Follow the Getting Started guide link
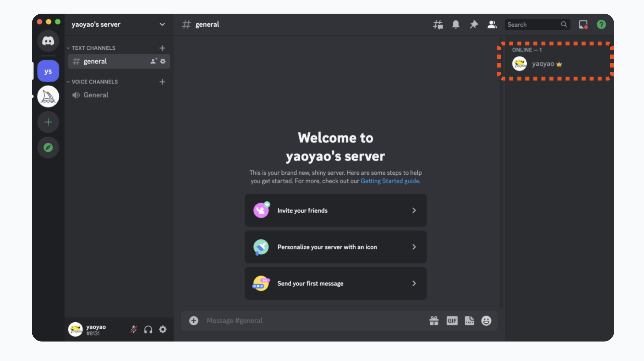Image resolution: width=644 pixels, height=361 pixels. 390,181
